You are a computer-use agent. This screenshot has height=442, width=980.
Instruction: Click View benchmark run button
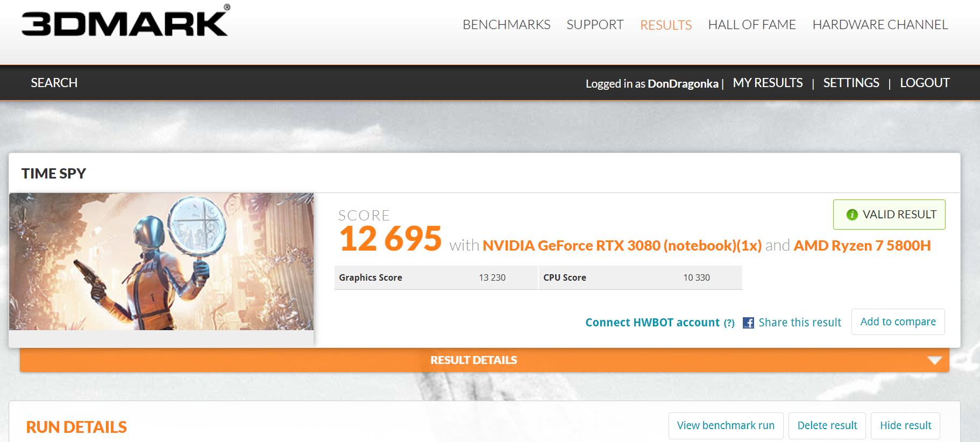click(726, 425)
